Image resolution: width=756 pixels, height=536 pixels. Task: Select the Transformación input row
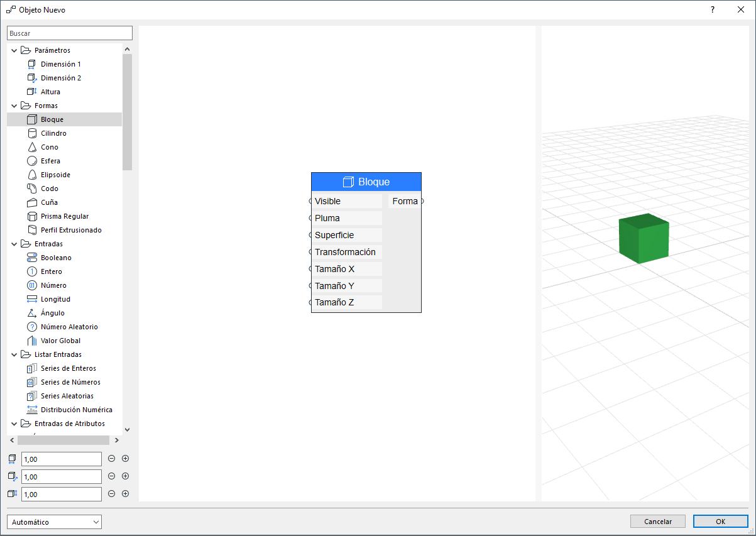click(347, 252)
